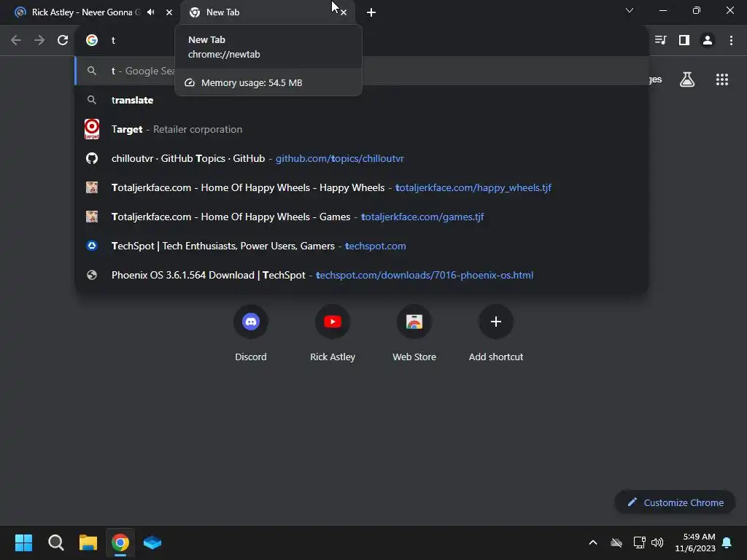The height and width of the screenshot is (560, 747).
Task: Open the Search Labs flask icon
Action: 687,79
